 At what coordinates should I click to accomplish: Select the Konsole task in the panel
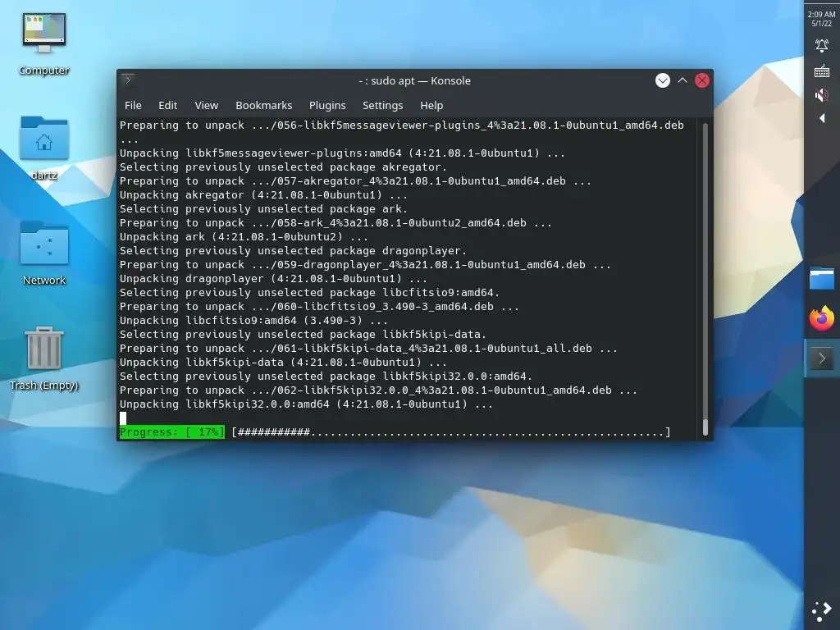click(x=822, y=358)
